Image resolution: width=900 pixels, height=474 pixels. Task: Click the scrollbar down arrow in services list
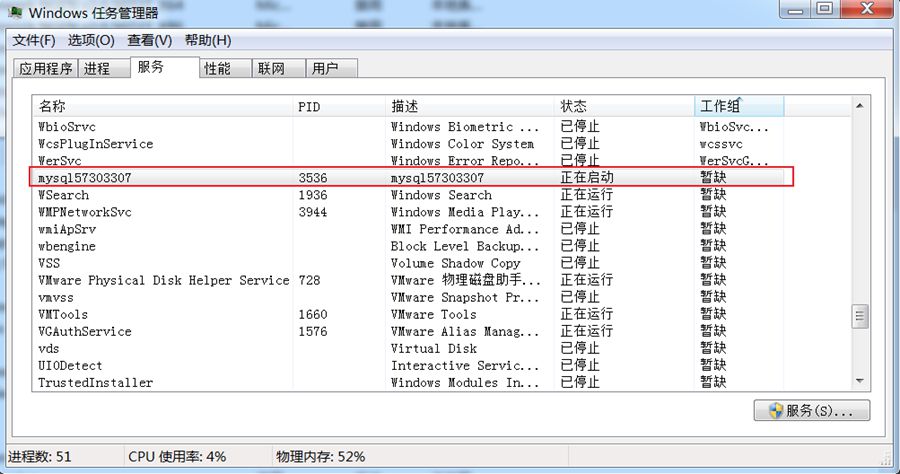click(x=859, y=381)
